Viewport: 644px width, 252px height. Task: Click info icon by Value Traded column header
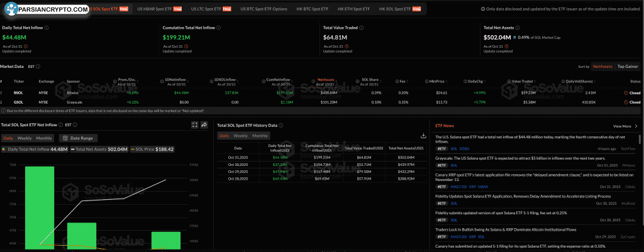tap(508, 81)
